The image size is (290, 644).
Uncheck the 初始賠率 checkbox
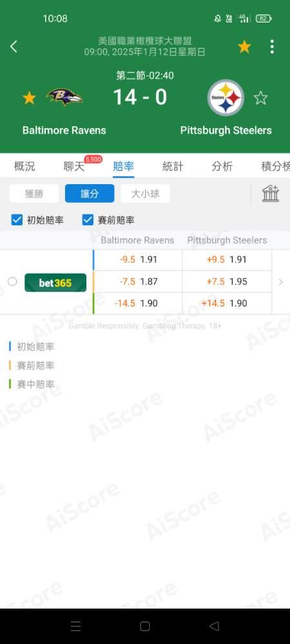coord(17,220)
